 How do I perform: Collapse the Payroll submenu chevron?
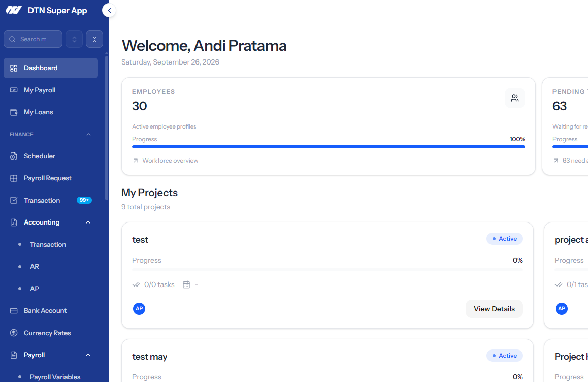tap(88, 355)
